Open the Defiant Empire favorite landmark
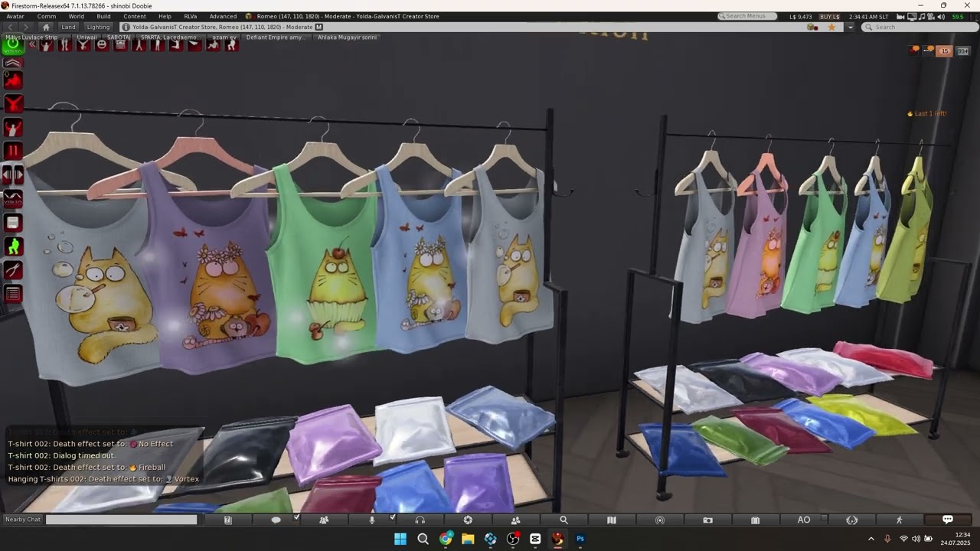Screen dimensions: 980x551 click(x=276, y=37)
